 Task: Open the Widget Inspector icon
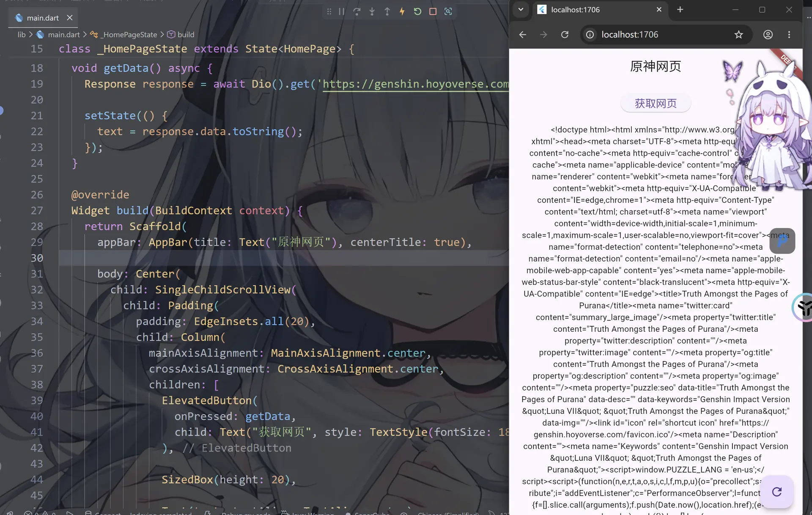click(x=448, y=11)
